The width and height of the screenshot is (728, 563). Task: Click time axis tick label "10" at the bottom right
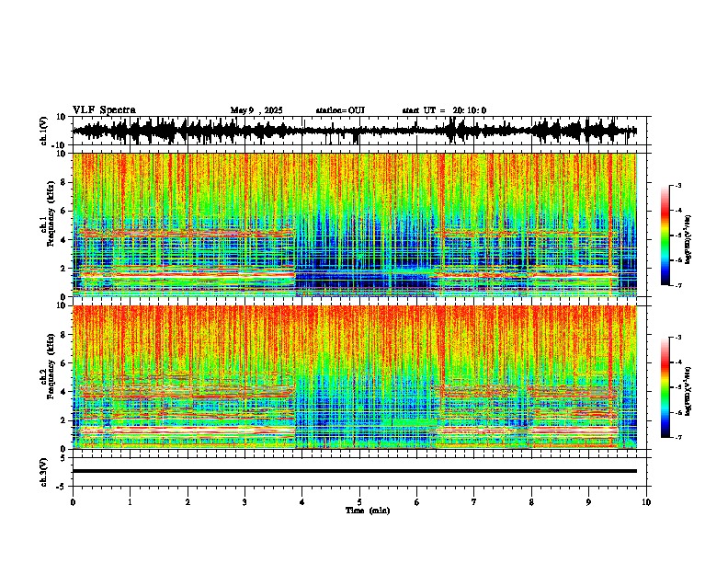[x=646, y=502]
